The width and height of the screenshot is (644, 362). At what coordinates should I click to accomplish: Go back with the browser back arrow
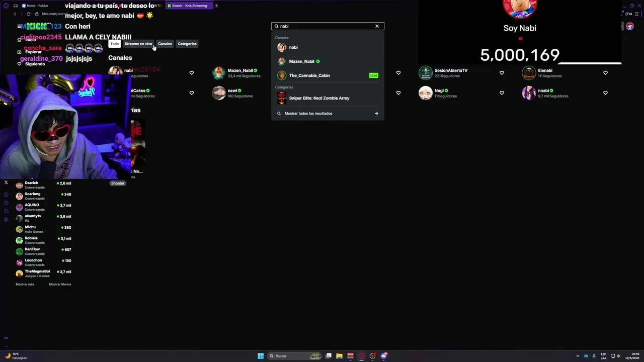click(15, 14)
